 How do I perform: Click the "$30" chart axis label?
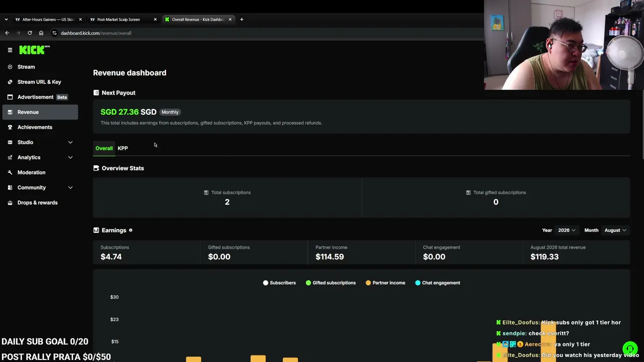coord(115,297)
